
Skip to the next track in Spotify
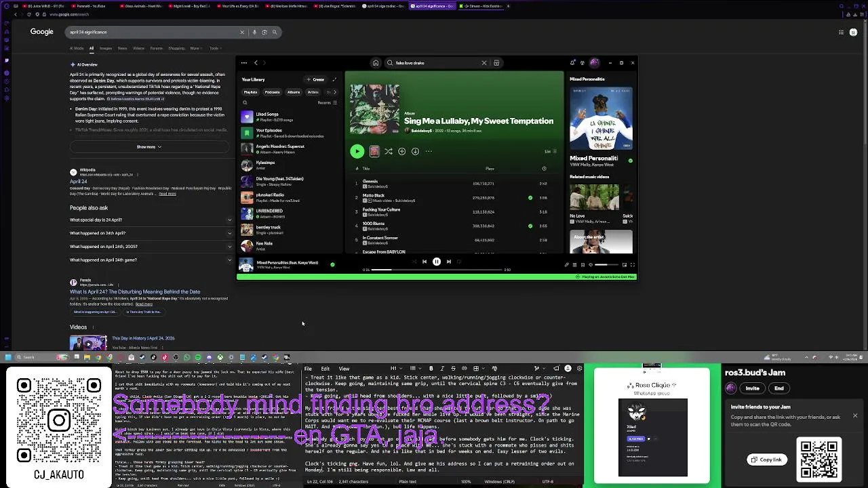coord(448,262)
